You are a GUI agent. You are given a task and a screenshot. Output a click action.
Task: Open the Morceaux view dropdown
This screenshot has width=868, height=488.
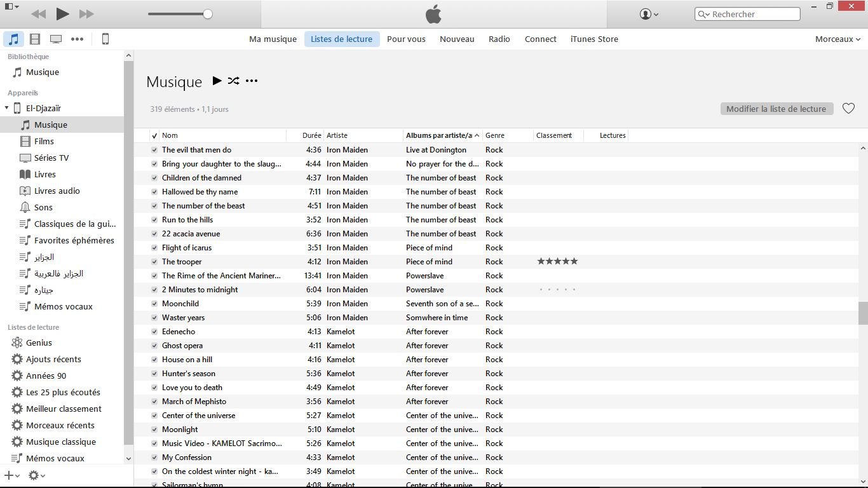coord(837,39)
